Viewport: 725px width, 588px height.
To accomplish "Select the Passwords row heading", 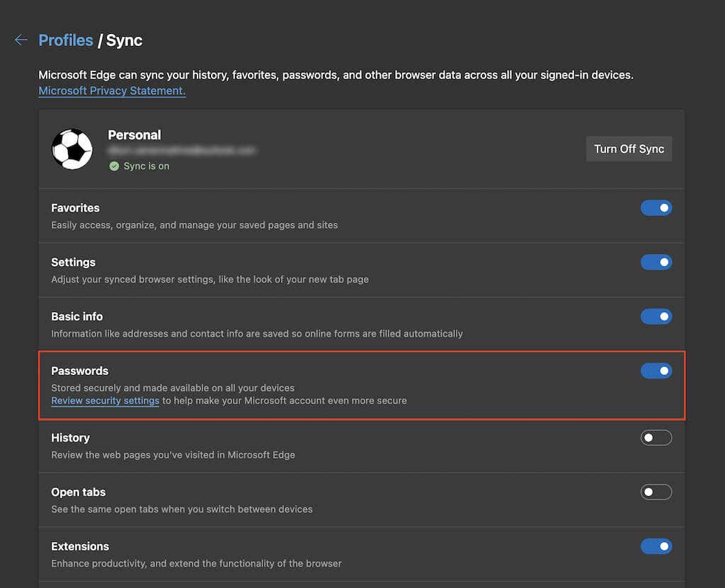I will pos(80,371).
